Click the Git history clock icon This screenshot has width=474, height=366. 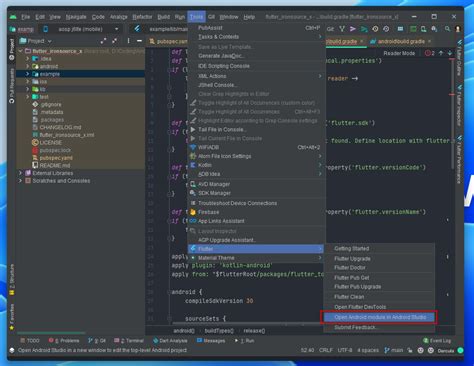[375, 29]
